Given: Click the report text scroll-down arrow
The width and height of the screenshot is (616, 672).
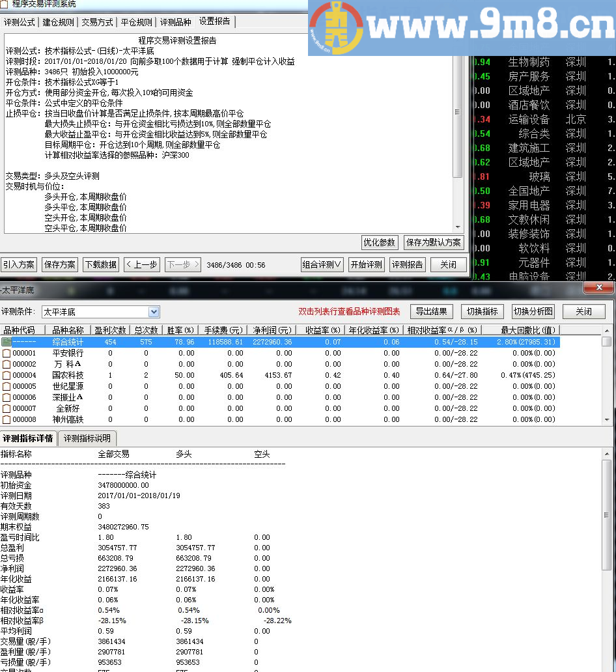Looking at the screenshot, I should coord(458,227).
